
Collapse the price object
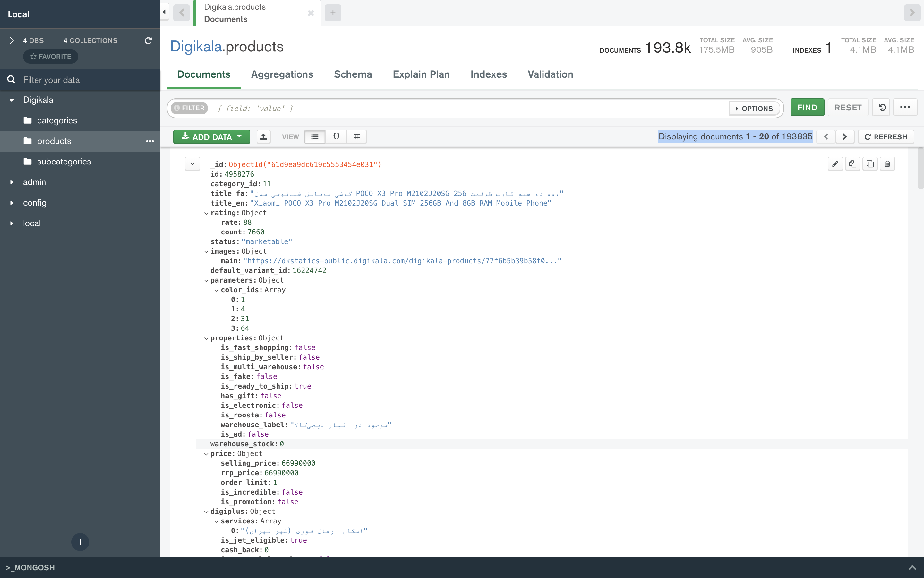coord(206,454)
